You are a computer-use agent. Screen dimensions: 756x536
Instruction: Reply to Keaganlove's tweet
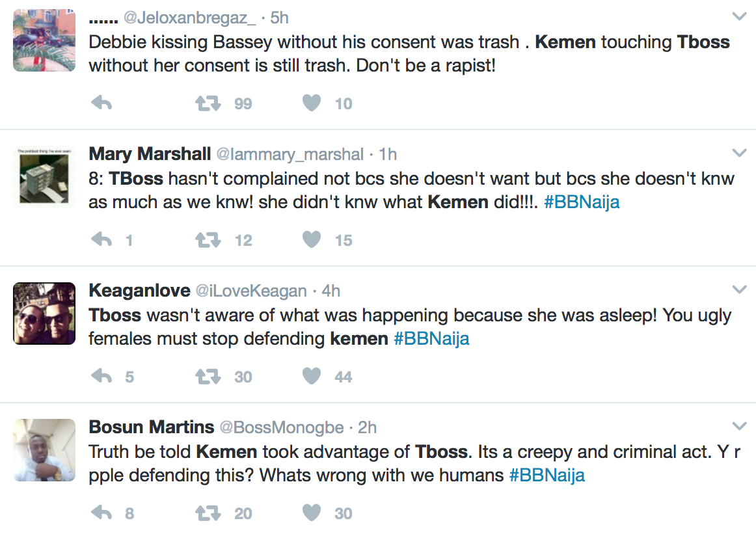point(101,377)
